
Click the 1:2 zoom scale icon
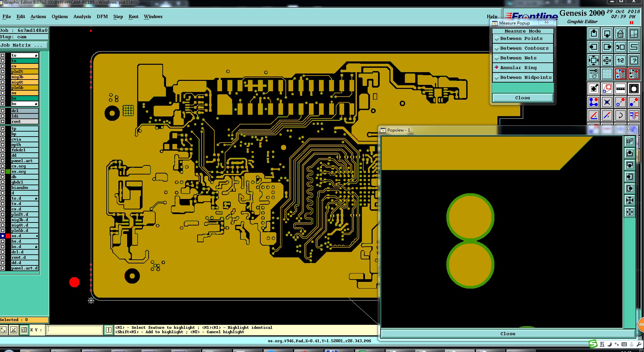click(x=621, y=60)
